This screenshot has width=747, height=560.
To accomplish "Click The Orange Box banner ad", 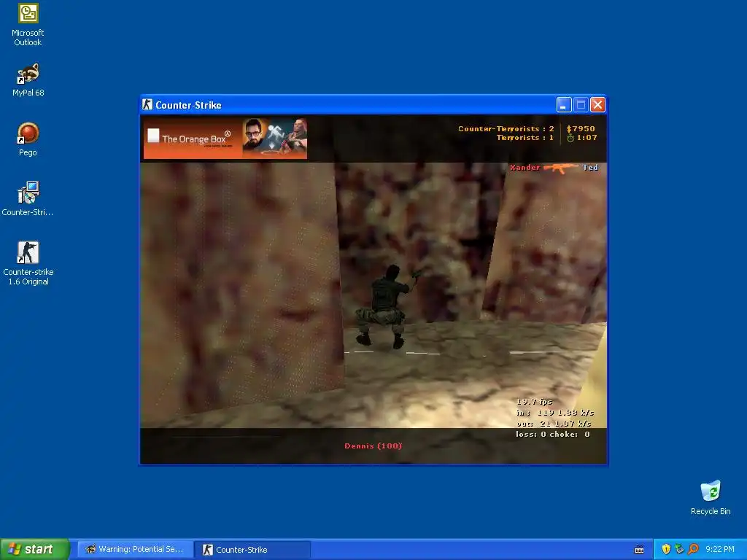I will [x=225, y=139].
